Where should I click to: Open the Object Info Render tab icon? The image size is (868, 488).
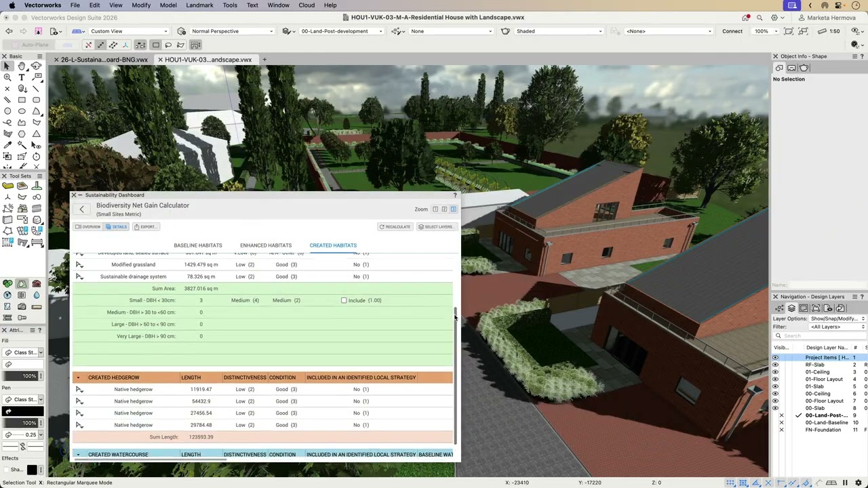(804, 68)
